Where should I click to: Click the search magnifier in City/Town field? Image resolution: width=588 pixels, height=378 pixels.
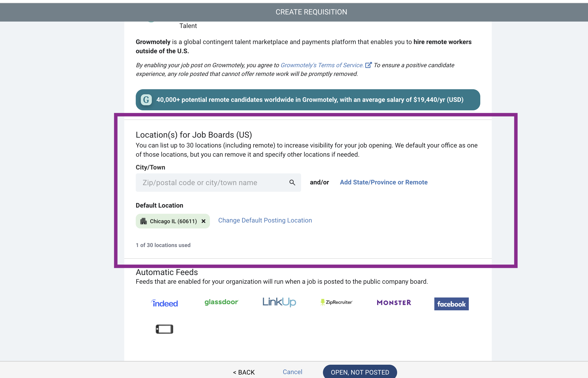(x=292, y=182)
